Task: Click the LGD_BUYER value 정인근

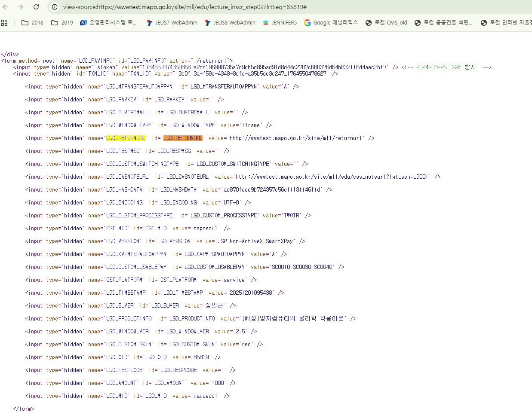Action: tap(215, 305)
